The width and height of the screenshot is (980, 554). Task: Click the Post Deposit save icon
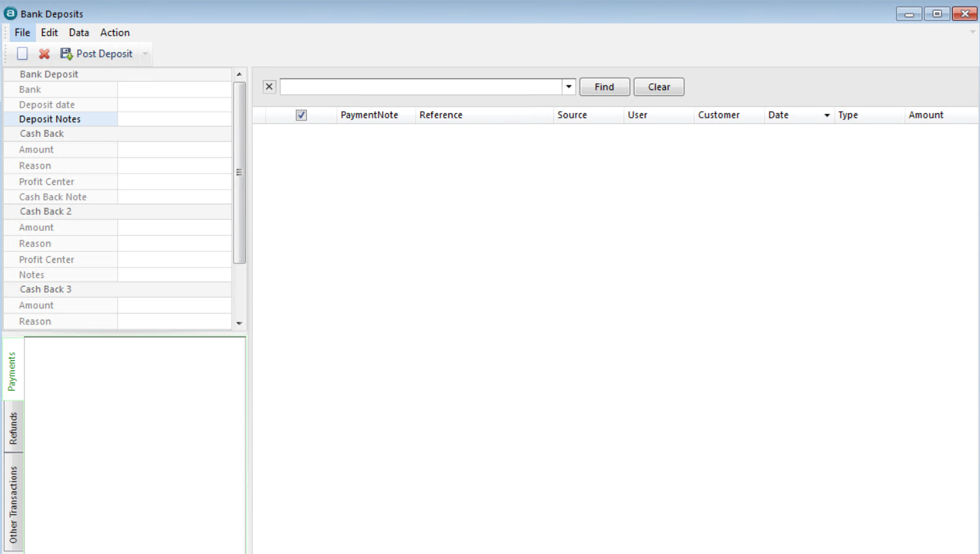pyautogui.click(x=66, y=54)
